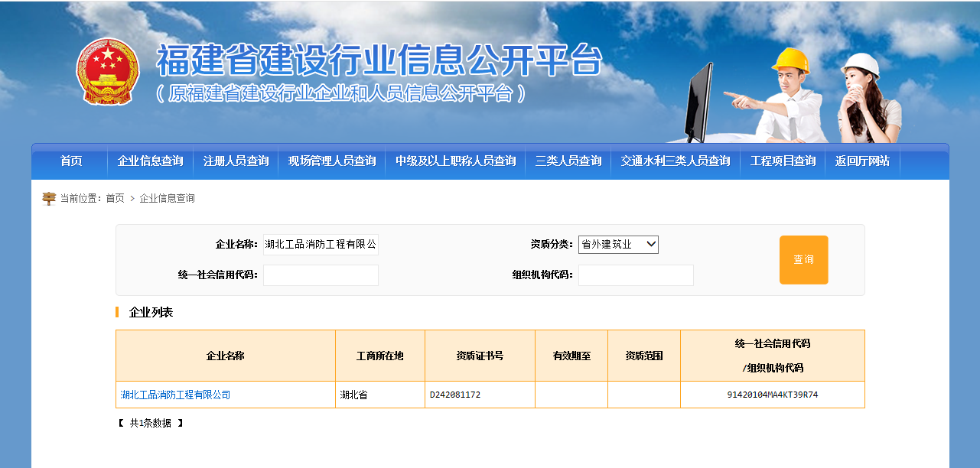Screen dimensions: 980x468
Task: Select 现场管理人员查询 in the navigation bar
Action: click(x=332, y=161)
